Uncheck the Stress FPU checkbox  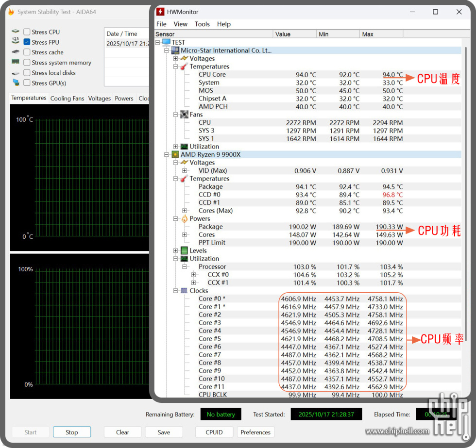(27, 42)
